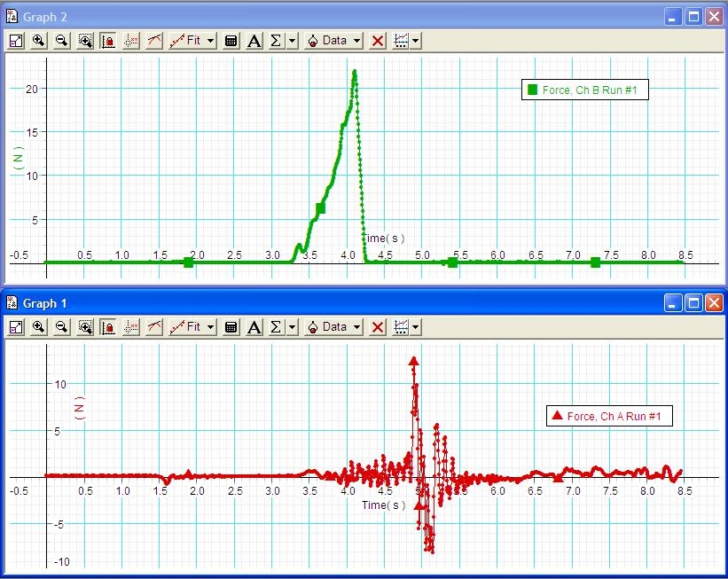Expand graph settings dropdown arrow in Graph 2
This screenshot has width=728, height=579.
point(416,41)
